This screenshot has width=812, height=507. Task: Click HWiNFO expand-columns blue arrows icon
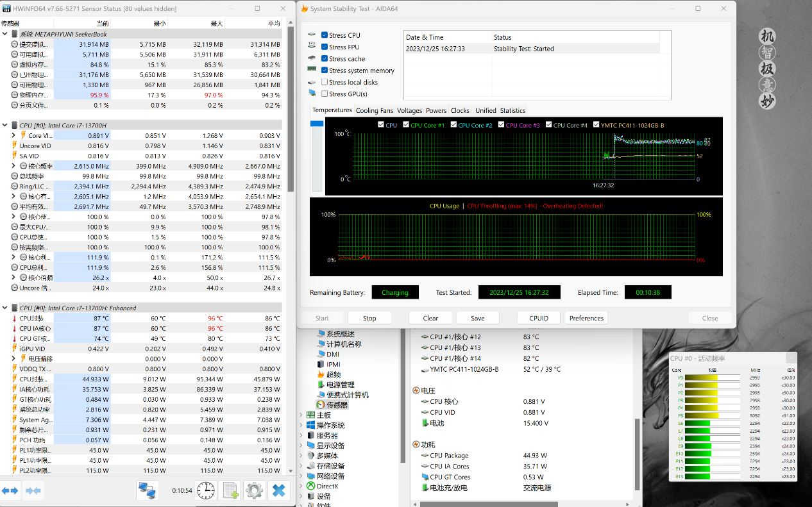pos(10,491)
